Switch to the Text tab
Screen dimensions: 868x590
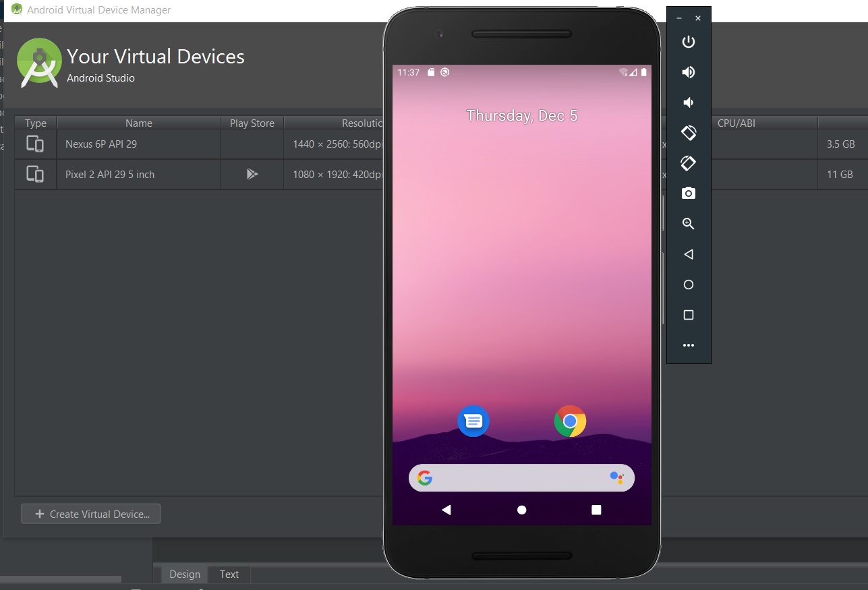229,574
